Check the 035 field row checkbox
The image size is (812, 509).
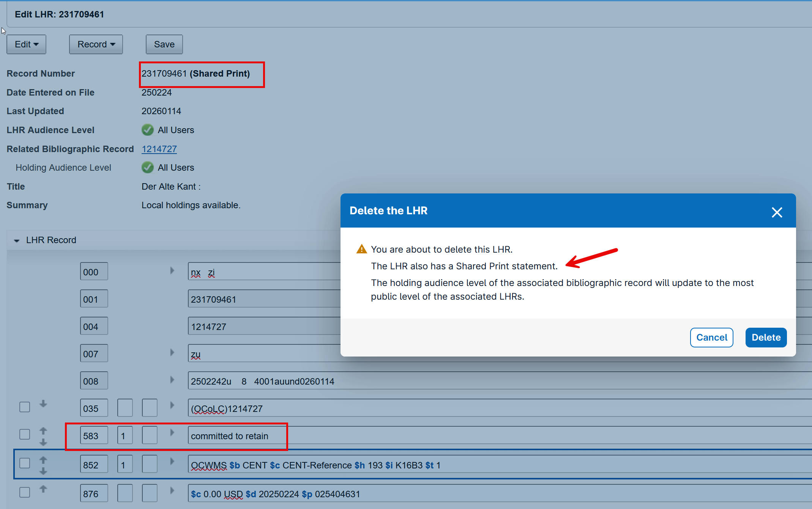pos(25,407)
